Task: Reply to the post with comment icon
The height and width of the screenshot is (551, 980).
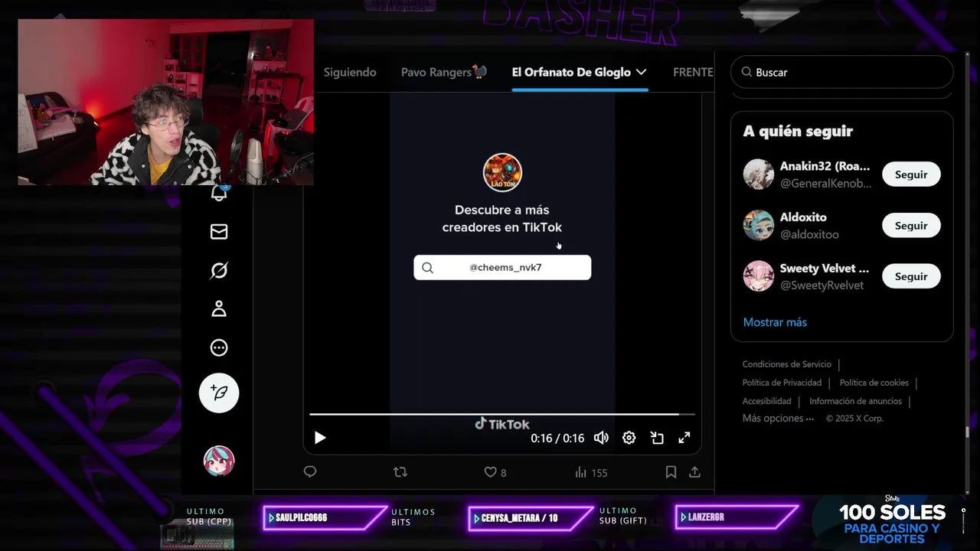Action: 310,472
